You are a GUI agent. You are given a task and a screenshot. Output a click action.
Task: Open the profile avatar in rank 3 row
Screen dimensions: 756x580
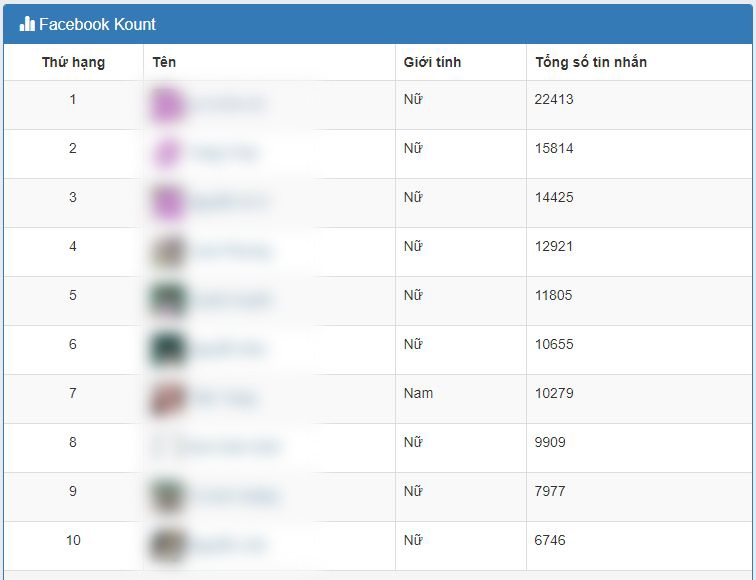coord(167,202)
